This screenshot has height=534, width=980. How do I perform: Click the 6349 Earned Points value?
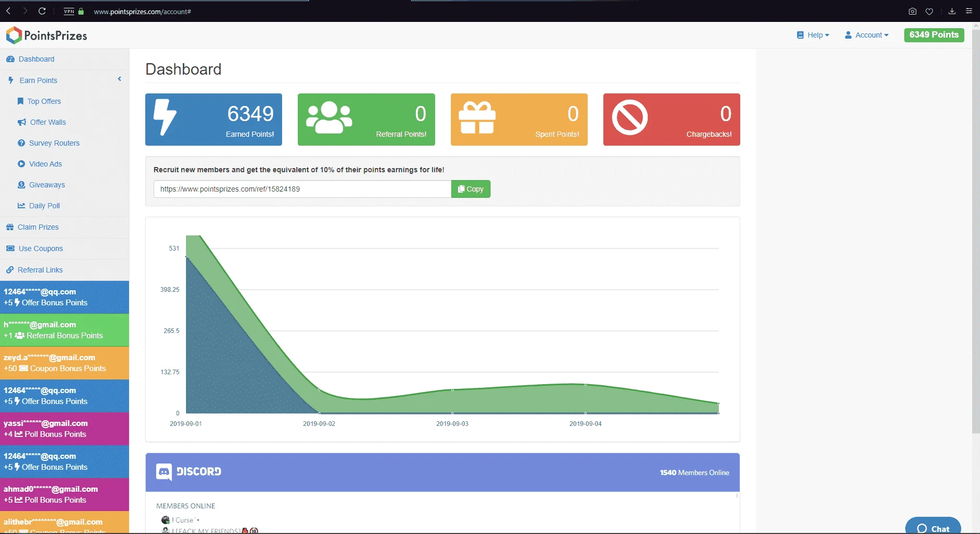point(250,113)
